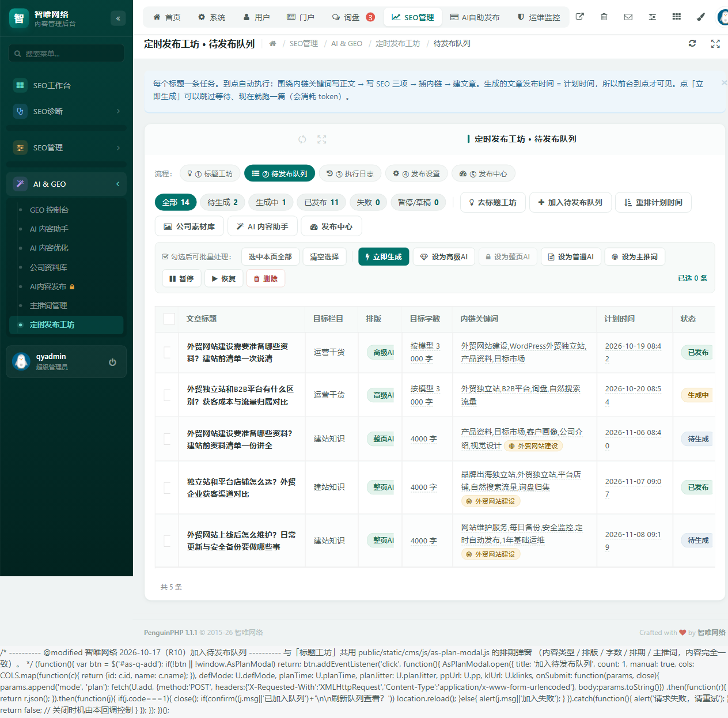Click the 智唯网络 logo icon
Screen dimensions: 728x718
click(x=19, y=18)
